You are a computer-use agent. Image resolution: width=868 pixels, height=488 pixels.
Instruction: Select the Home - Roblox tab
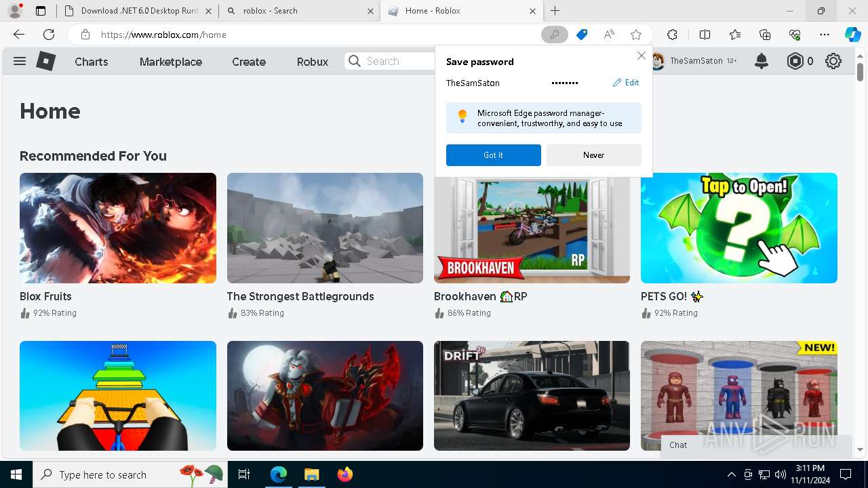(x=461, y=11)
